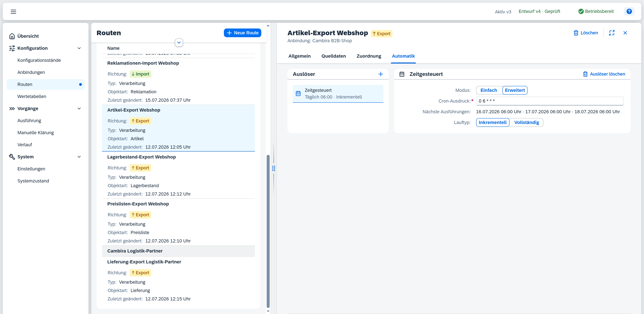Switch to the Quelldaten tab
Viewport: 644px width, 314px height.
(x=334, y=56)
